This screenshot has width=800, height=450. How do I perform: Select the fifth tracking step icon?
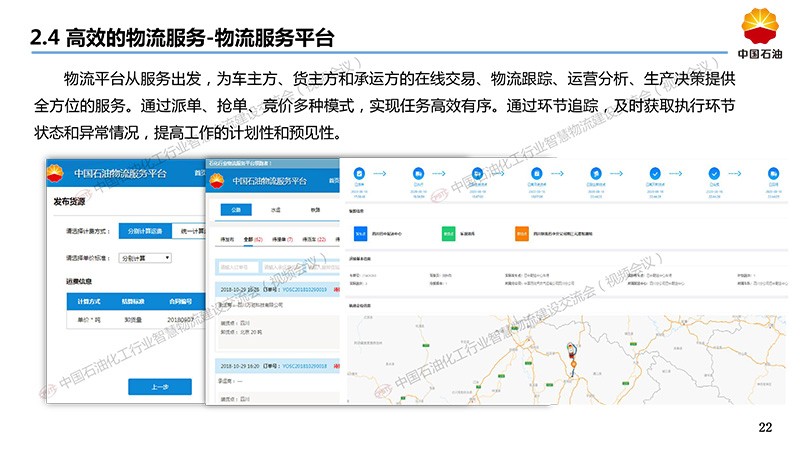pyautogui.click(x=595, y=173)
